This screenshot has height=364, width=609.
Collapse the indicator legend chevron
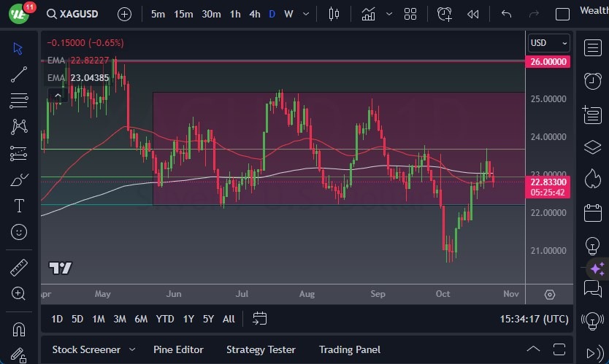pyautogui.click(x=55, y=94)
